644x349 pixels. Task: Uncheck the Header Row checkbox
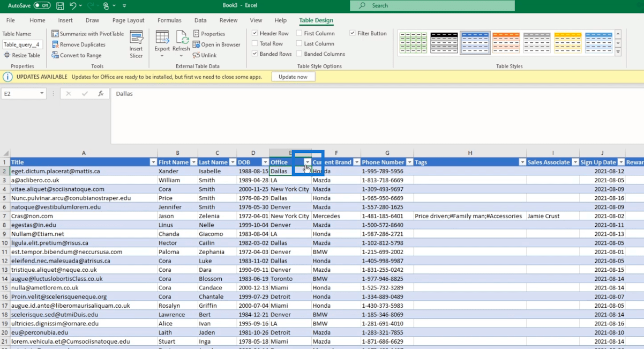[255, 33]
